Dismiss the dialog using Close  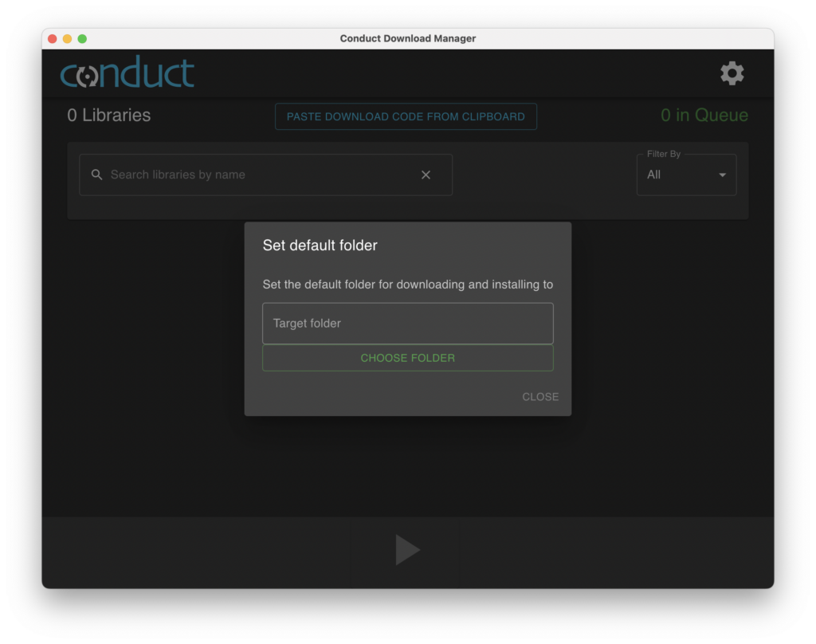point(540,397)
